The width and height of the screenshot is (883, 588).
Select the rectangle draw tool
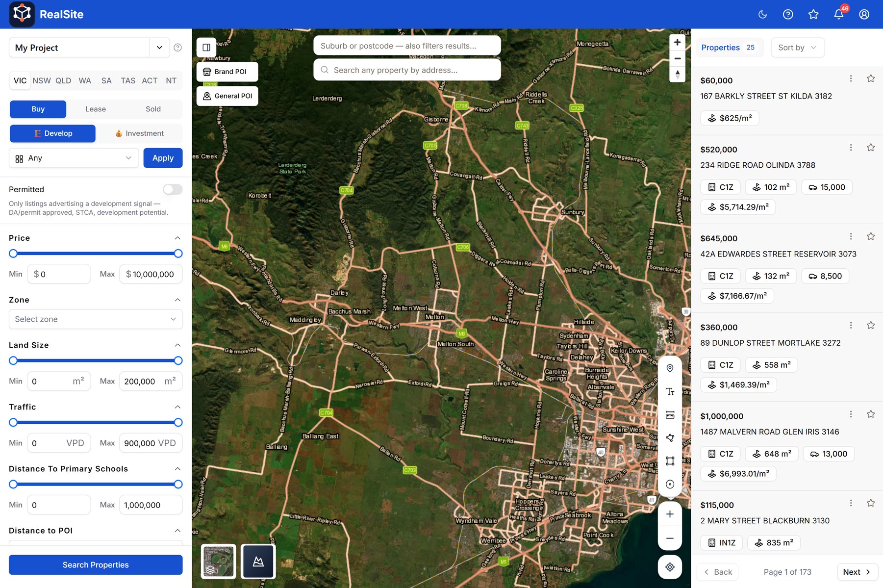(670, 461)
